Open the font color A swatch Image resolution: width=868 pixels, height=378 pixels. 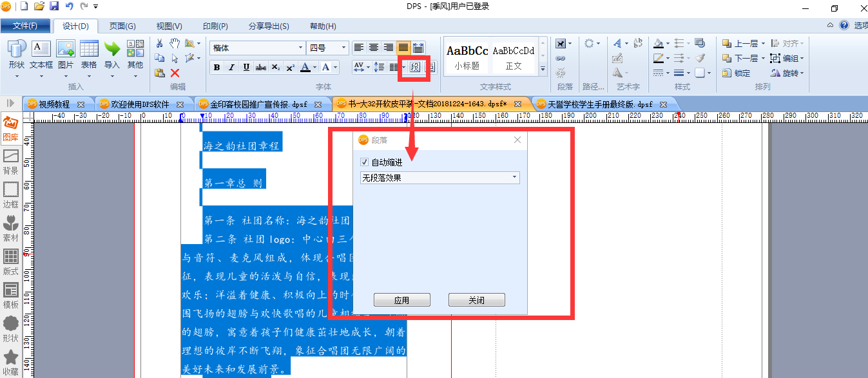click(x=305, y=67)
